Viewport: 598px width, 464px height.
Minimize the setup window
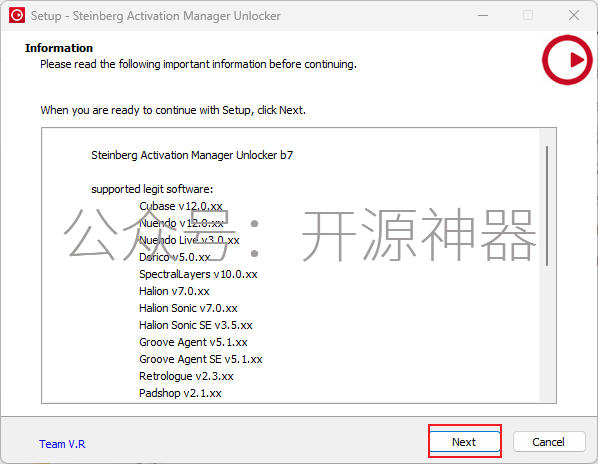[x=483, y=15]
